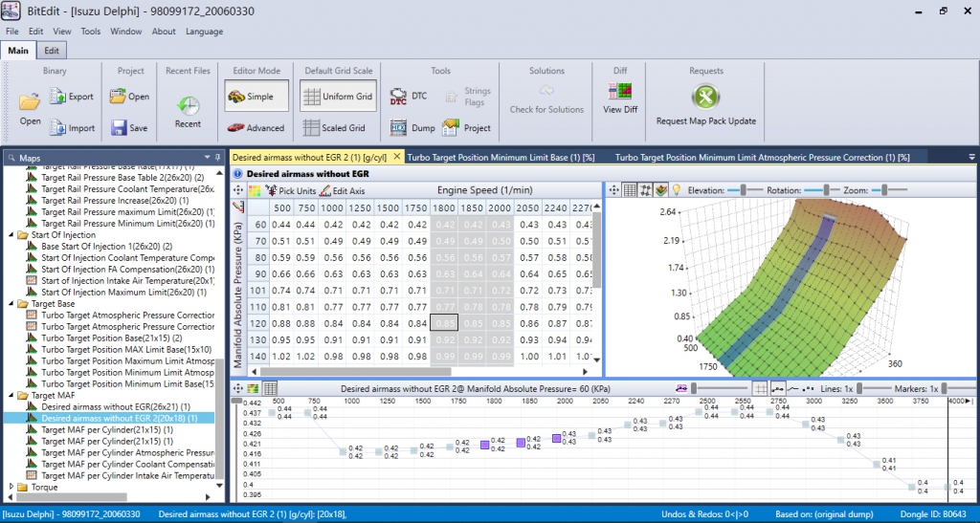Click the table's vertical scrollbar
The width and height of the screenshot is (980, 523).
point(596,250)
